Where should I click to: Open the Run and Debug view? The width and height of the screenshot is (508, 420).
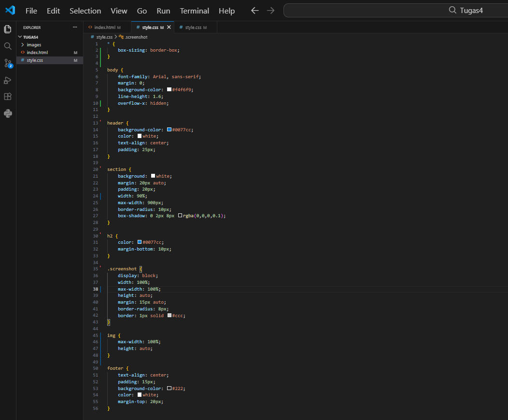(7, 80)
